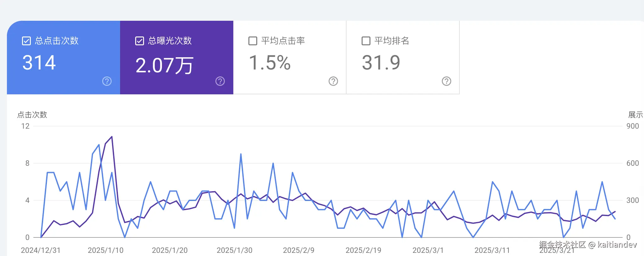
Task: Enable the 平均点击率 checkbox
Action: 253,41
